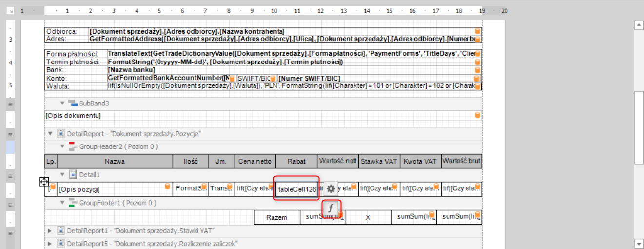Click database binding icon in Opis dokumentu field
The width and height of the screenshot is (644, 249).
(478, 115)
